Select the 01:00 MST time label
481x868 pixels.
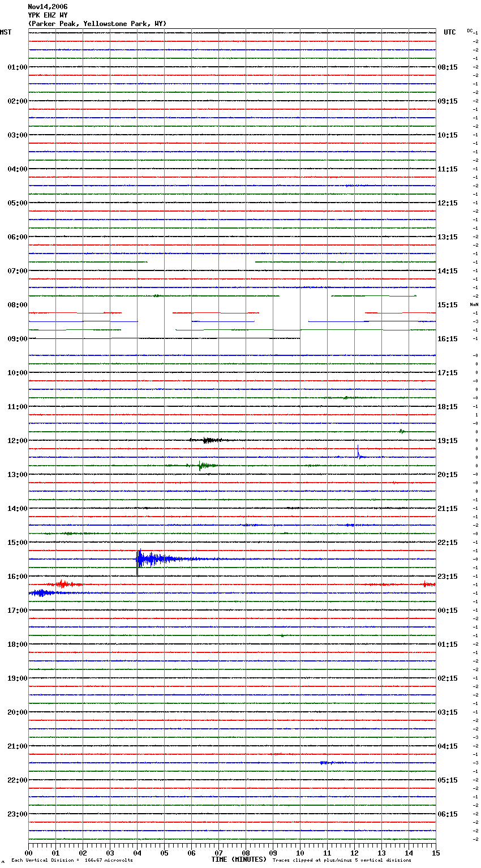coord(18,67)
